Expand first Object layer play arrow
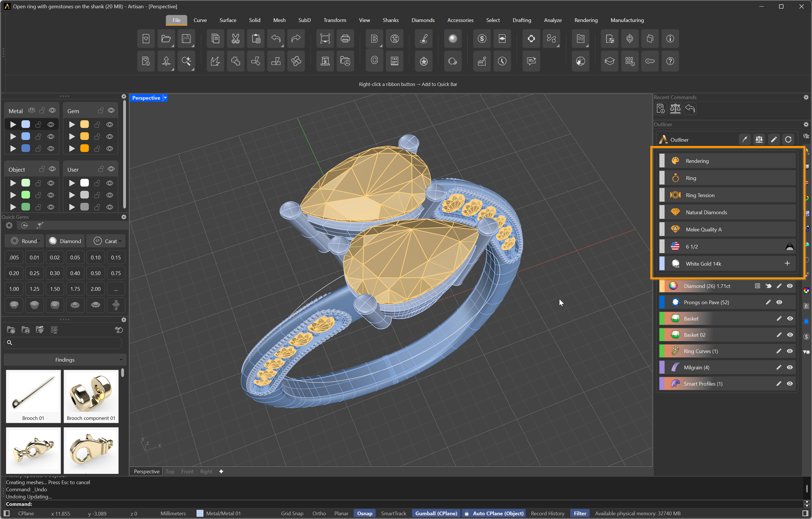This screenshot has height=519, width=812. tap(13, 183)
